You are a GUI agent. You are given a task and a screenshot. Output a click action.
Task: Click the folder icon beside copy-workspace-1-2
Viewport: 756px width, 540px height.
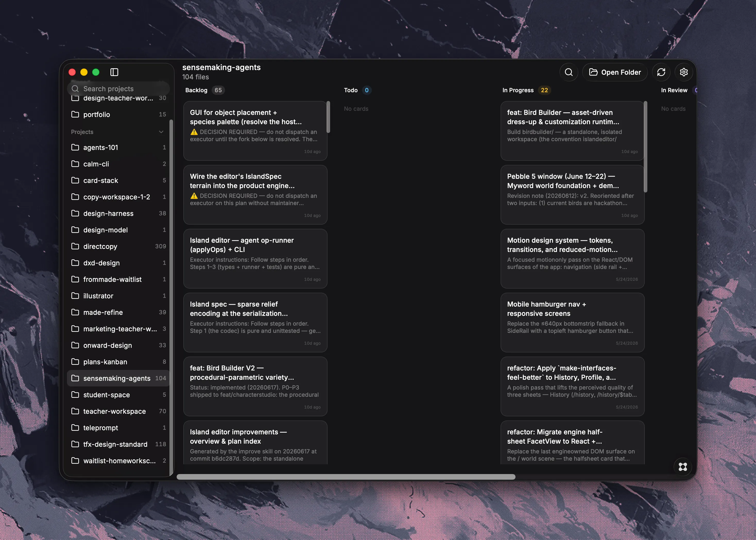pos(75,197)
